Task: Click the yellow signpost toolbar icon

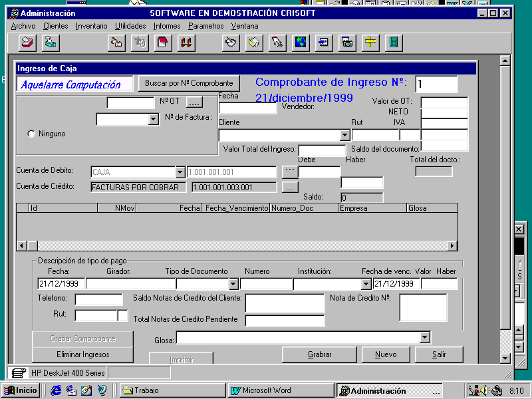Action: pos(370,43)
